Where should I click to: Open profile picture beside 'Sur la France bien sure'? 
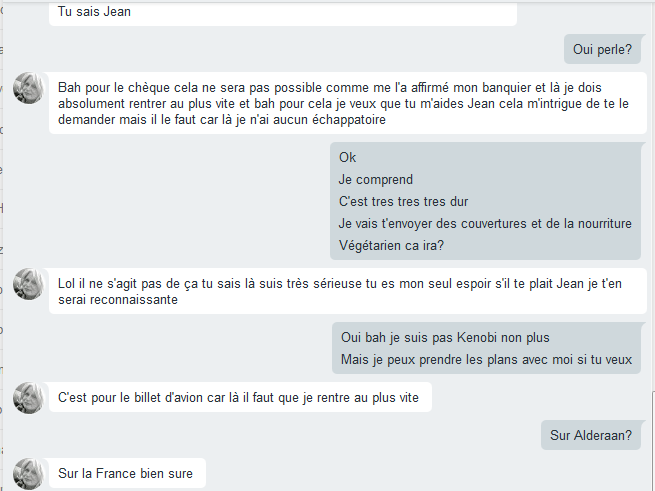click(x=28, y=474)
